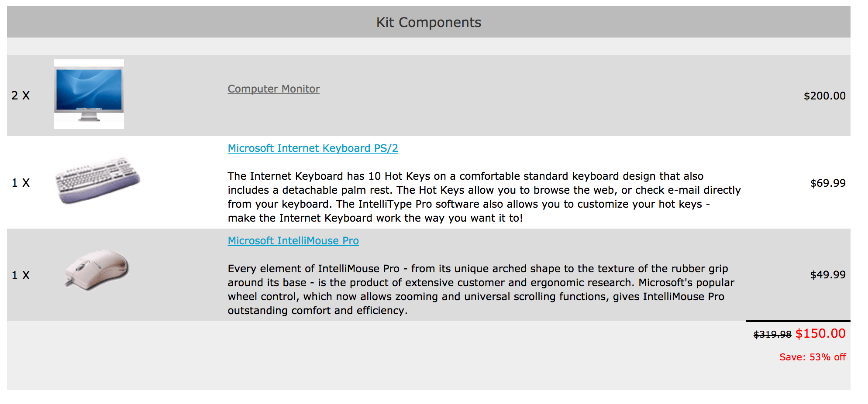The image size is (868, 404).
Task: Open the Computer Monitor product link
Action: (274, 89)
